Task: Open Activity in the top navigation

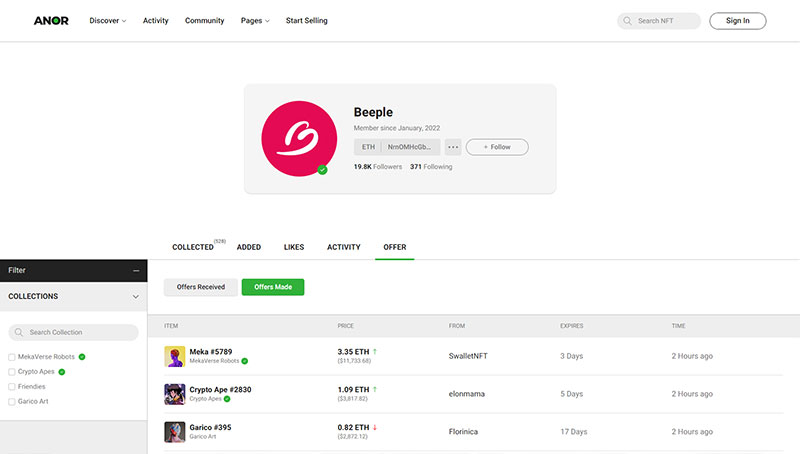Action: (x=156, y=21)
